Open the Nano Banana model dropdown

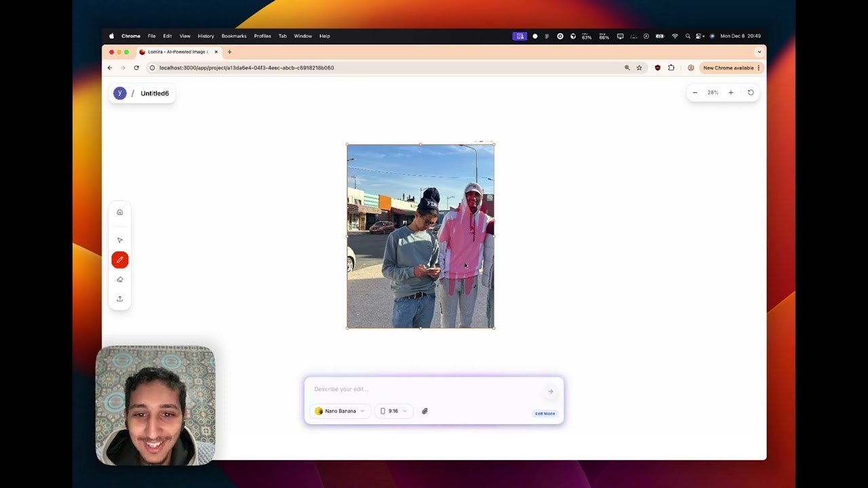point(340,411)
